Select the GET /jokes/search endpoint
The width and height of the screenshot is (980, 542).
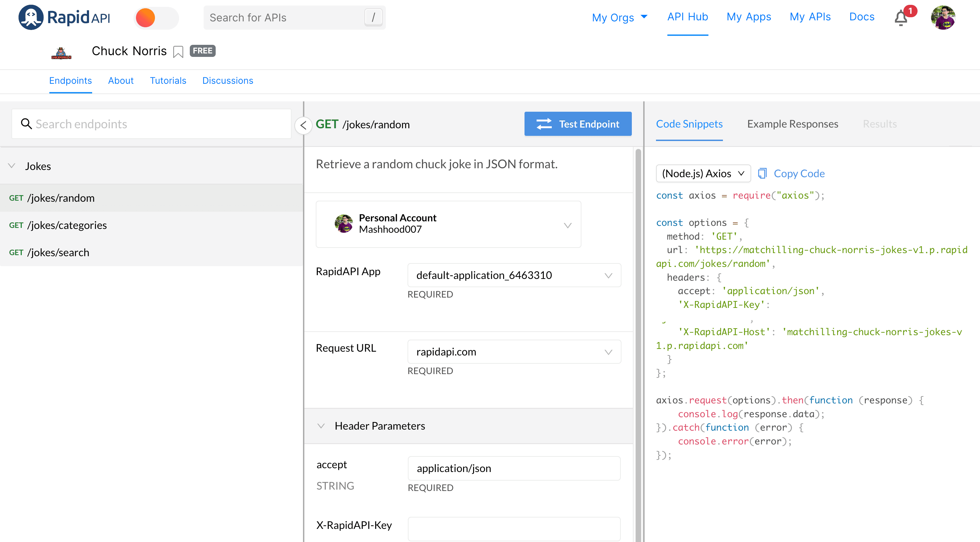click(x=151, y=252)
